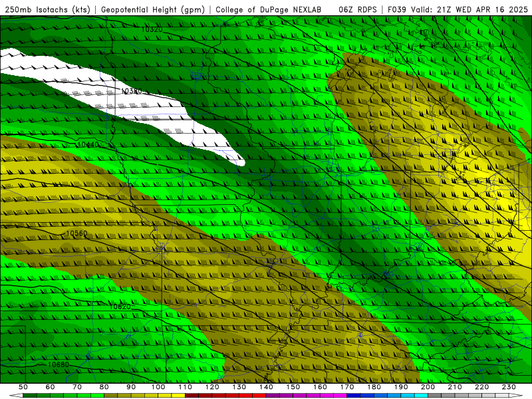Click the 210 value on the color scale
This screenshot has width=532, height=399.
point(455,387)
